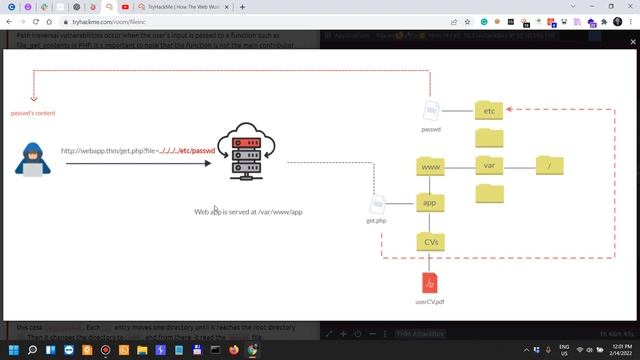Viewport: 640px width, 360px height.
Task: Click the root slash folder in the diagram
Action: 549,165
